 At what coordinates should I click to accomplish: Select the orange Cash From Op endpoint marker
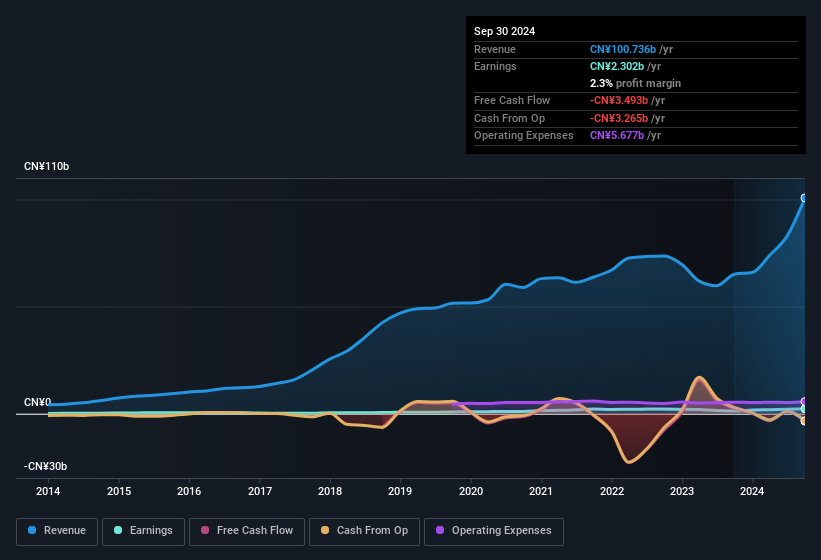(x=803, y=421)
